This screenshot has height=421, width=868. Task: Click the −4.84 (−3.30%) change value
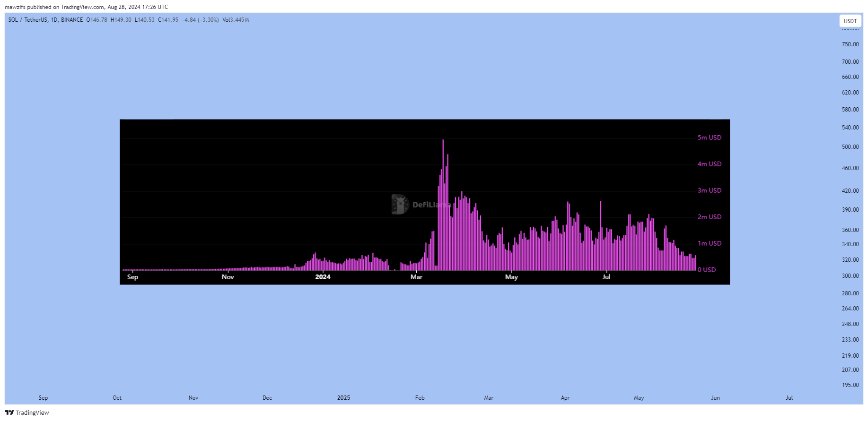[x=200, y=20]
